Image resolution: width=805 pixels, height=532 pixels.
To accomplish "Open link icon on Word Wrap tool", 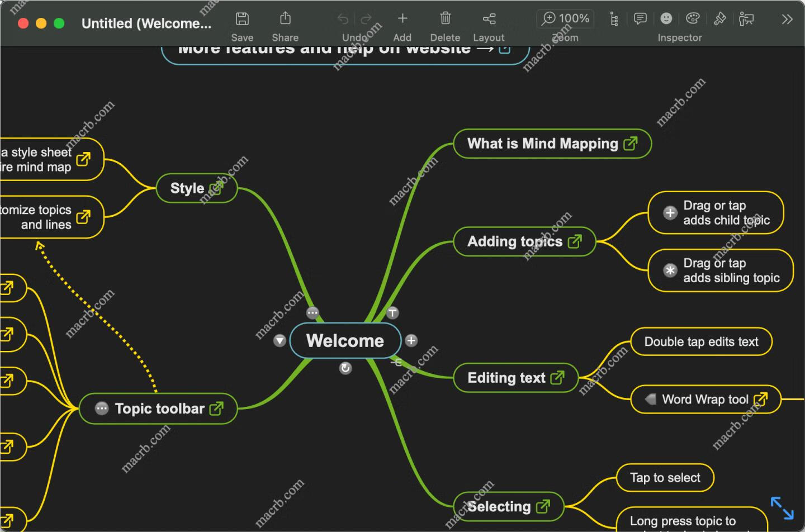I will click(760, 399).
